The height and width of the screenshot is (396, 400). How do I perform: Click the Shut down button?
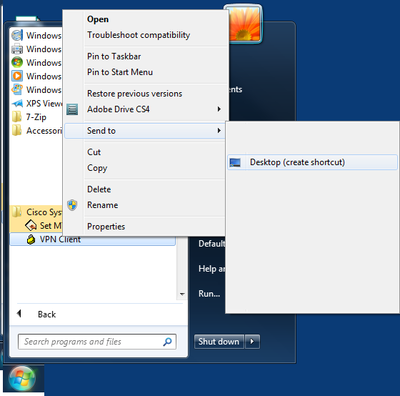tap(219, 342)
